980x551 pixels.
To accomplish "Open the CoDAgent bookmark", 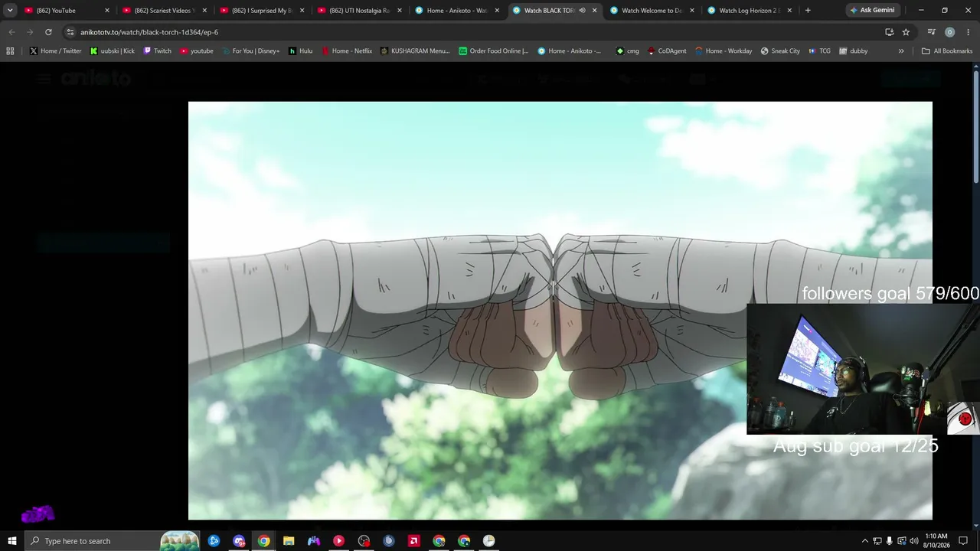I will (667, 51).
